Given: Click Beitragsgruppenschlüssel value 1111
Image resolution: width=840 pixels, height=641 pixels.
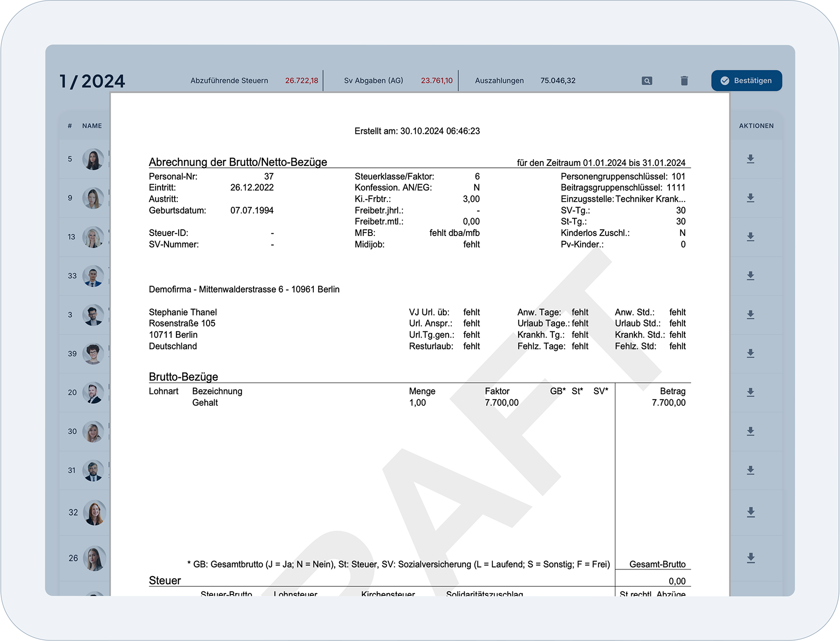Looking at the screenshot, I should point(676,188).
